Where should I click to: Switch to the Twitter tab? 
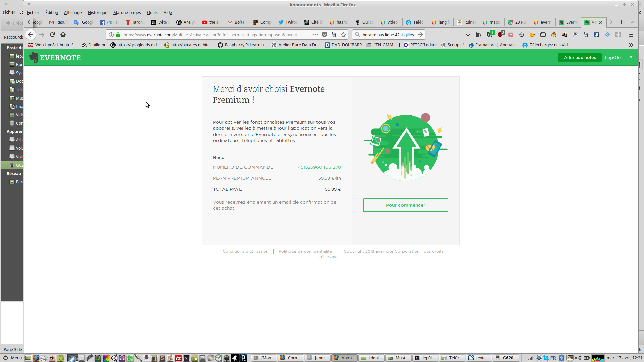click(x=288, y=22)
